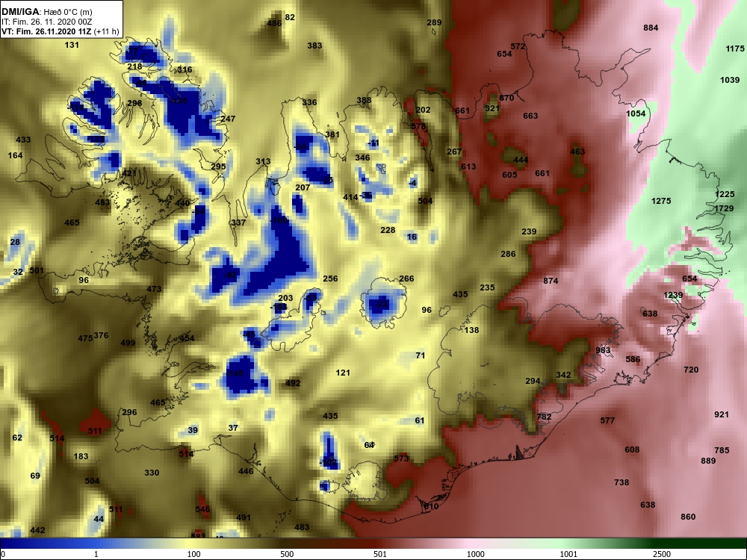This screenshot has width=747, height=560.
Task: Click the map value 138
Action: (x=471, y=330)
